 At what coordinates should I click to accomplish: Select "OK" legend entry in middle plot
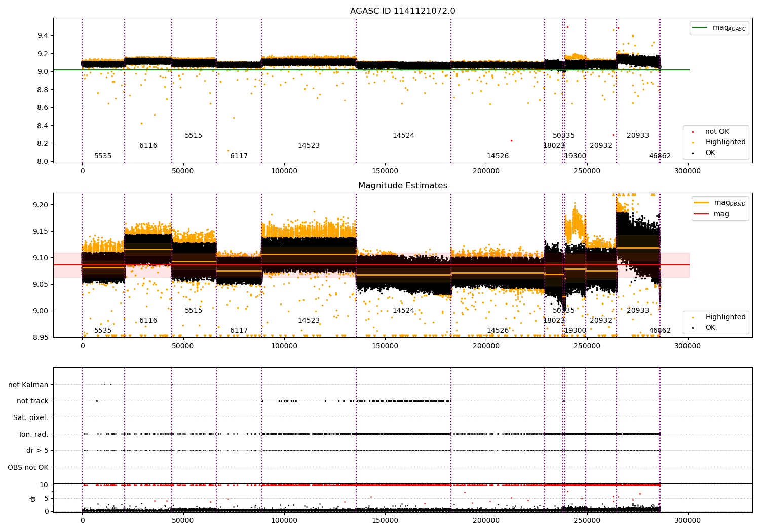coord(704,328)
